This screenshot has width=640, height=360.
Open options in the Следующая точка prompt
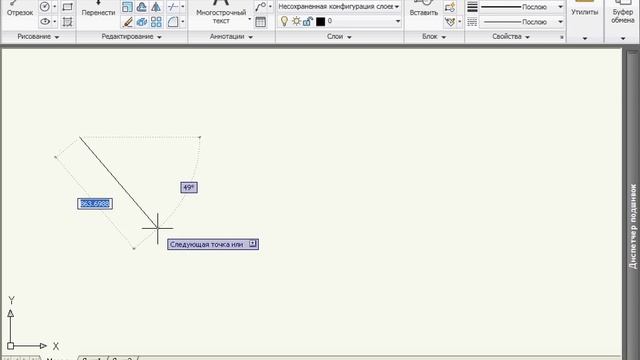[x=253, y=244]
